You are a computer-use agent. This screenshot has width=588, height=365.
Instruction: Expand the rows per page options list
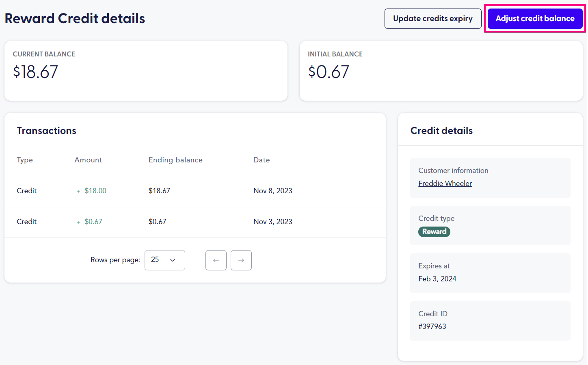pos(164,260)
